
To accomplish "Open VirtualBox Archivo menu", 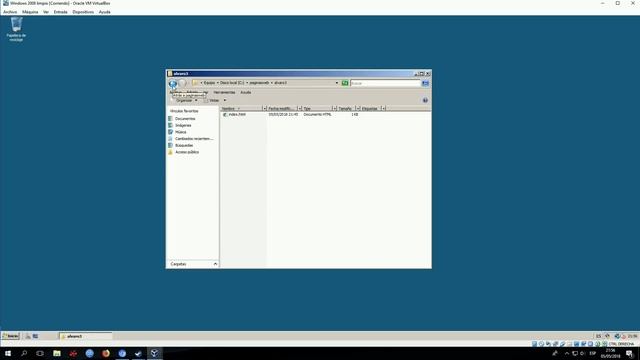I will (10, 12).
